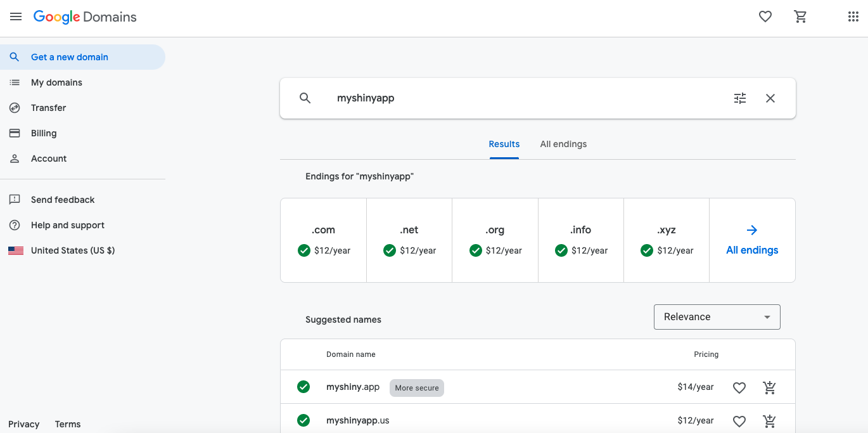Click the search magnifier in search box
868x433 pixels.
point(305,98)
